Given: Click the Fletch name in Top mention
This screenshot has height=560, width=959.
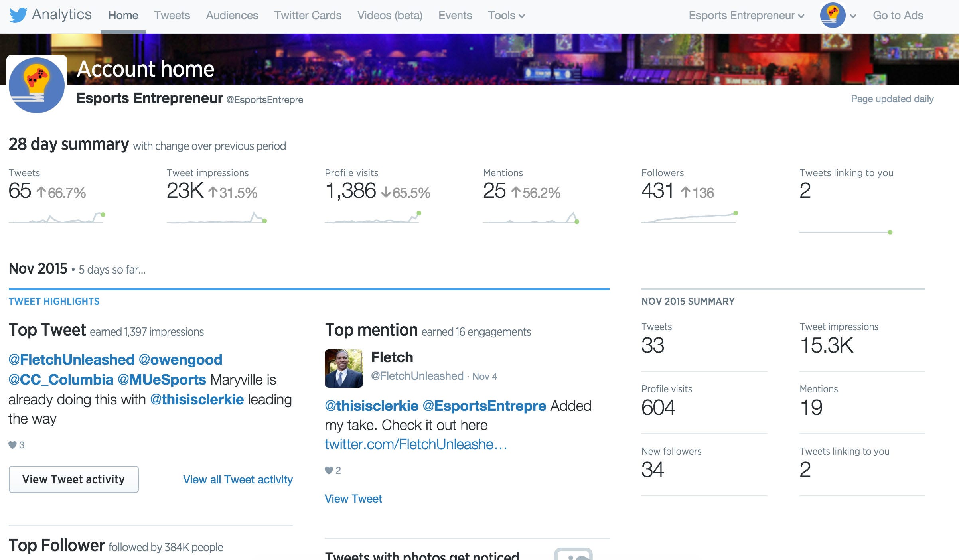Looking at the screenshot, I should click(392, 357).
